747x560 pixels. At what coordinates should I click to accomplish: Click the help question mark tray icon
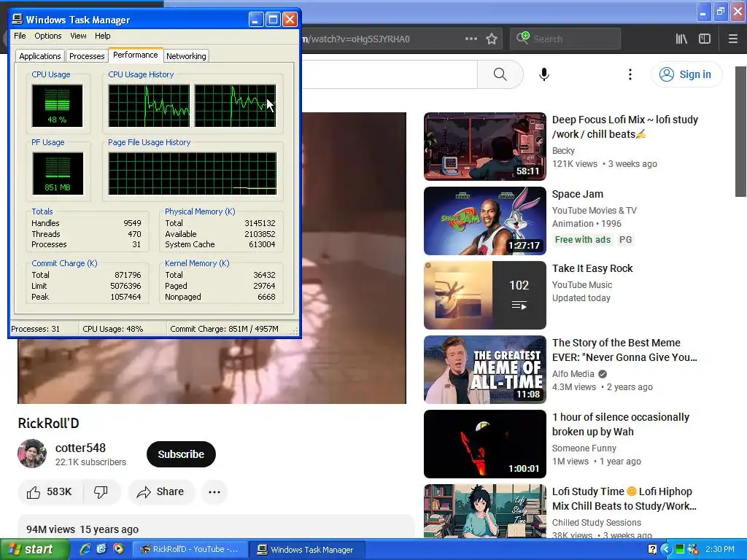[653, 550]
